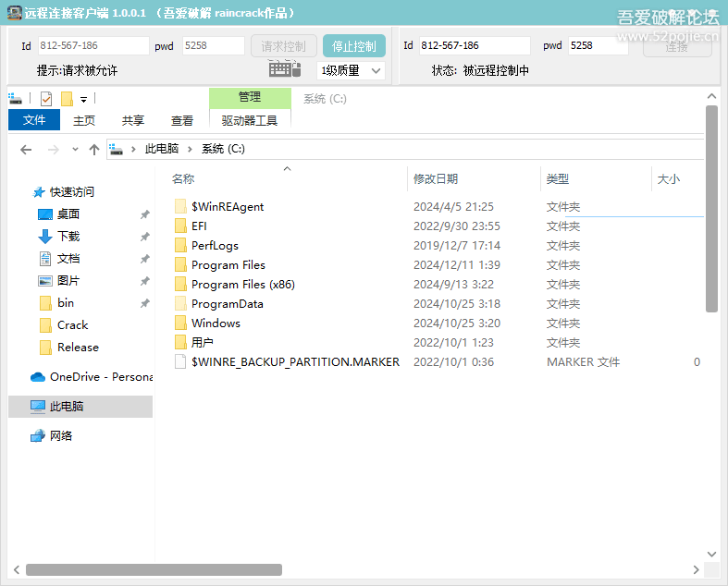Click the pin icon next to 文档
728x586 pixels.
[145, 259]
